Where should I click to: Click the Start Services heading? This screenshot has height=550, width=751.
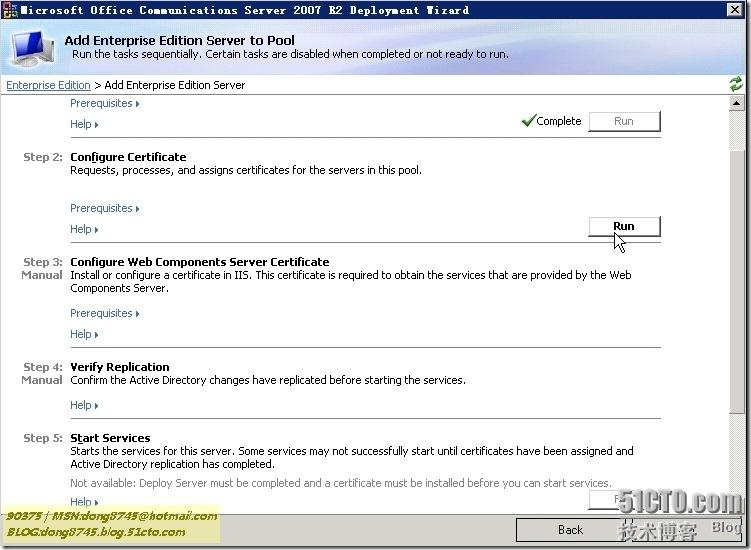point(110,438)
